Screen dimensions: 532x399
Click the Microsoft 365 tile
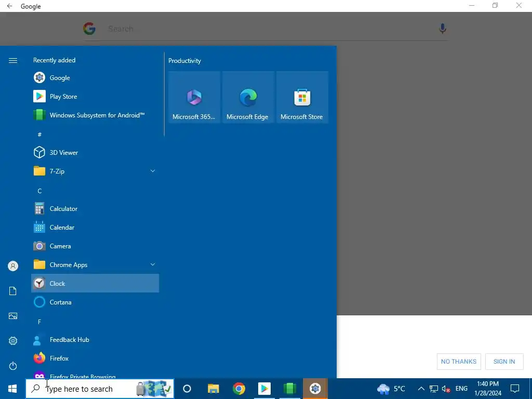tap(194, 97)
